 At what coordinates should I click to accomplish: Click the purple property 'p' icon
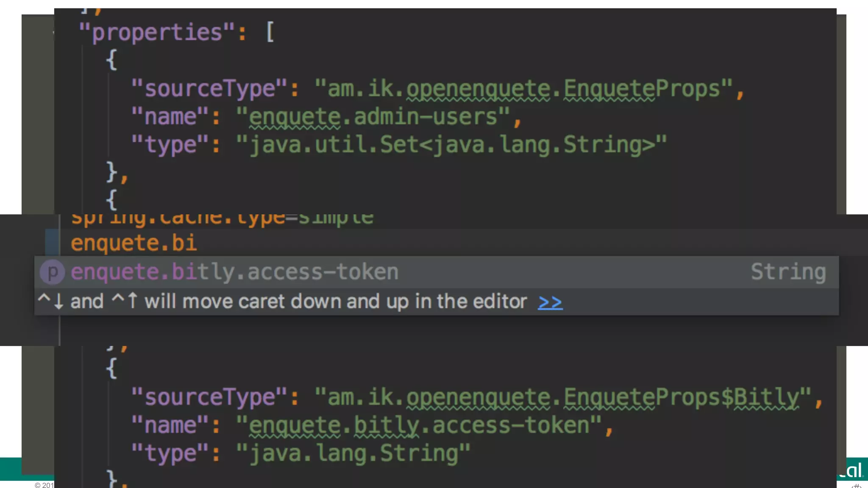coord(52,272)
